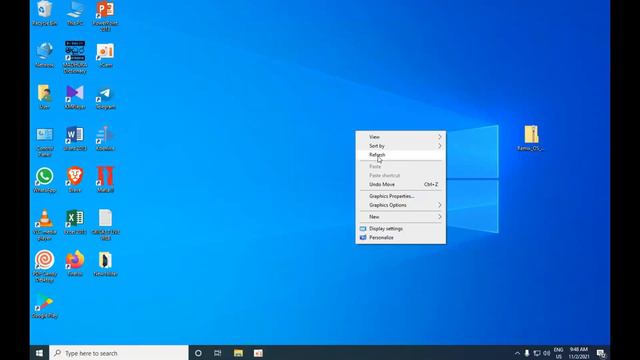Screen dimensions: 640x360
Task: Click the Cortana circle icon
Action: [x=198, y=353]
